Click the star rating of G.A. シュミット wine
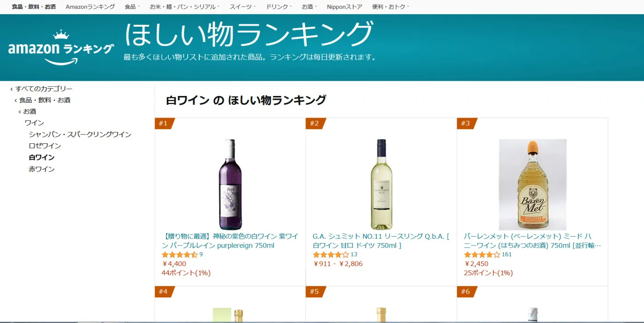 pyautogui.click(x=331, y=255)
